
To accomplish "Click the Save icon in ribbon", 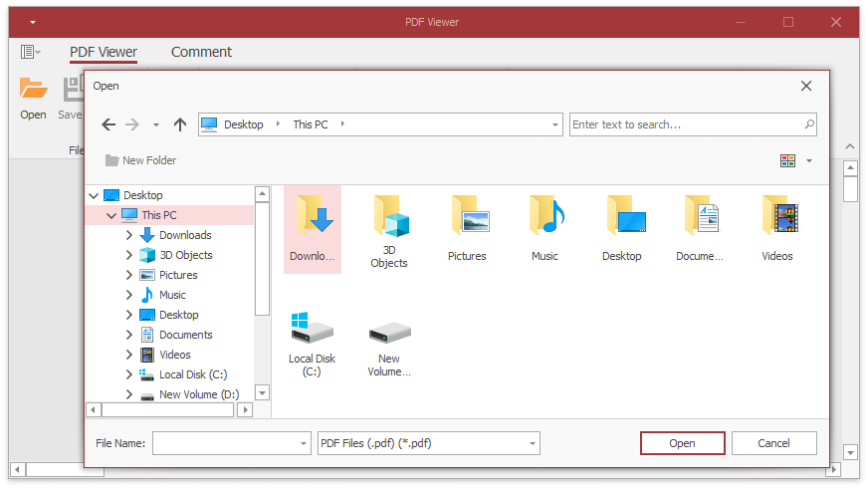I will pos(73,90).
